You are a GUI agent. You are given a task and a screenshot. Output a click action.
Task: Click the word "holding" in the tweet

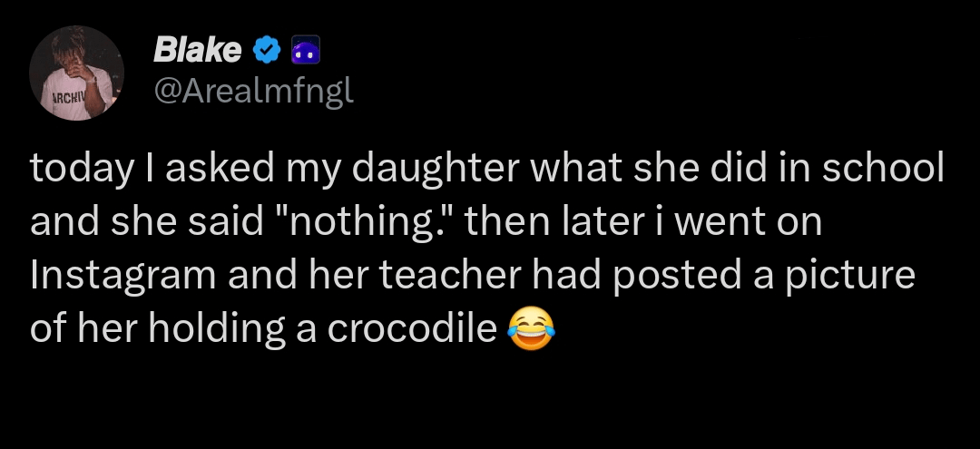[212, 329]
